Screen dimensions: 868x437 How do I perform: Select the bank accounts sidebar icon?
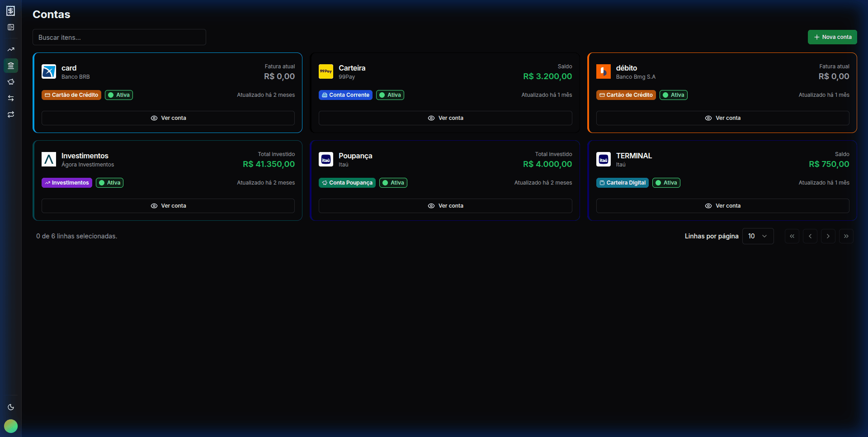coord(11,66)
